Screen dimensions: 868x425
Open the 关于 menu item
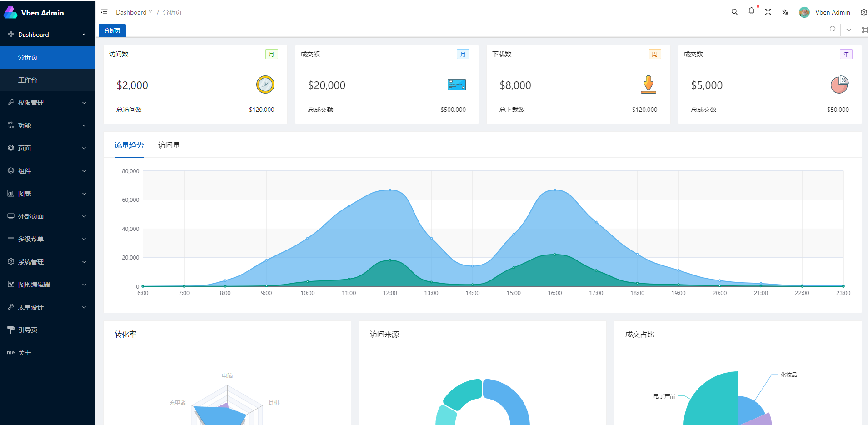[x=48, y=353]
